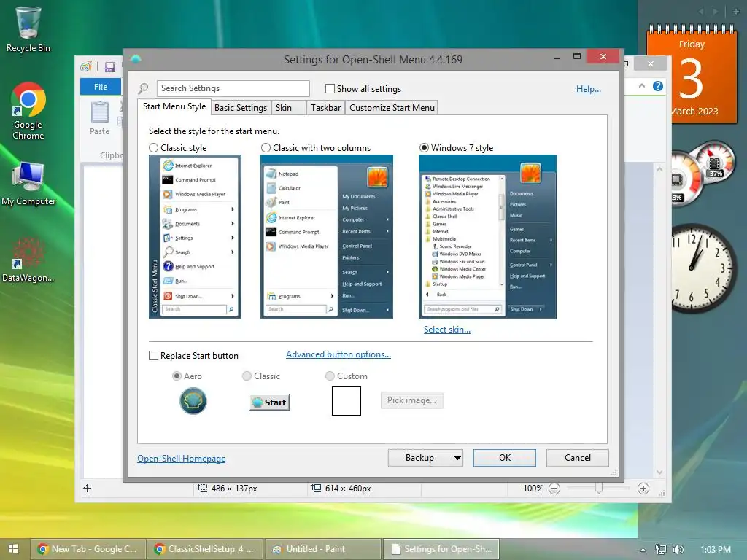This screenshot has height=560, width=747.
Task: Click the zoom out minus icon in Paint
Action: 554,489
